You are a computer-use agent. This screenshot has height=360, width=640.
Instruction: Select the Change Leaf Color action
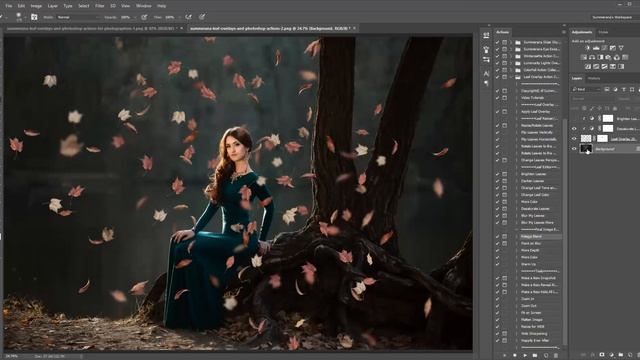(535, 195)
